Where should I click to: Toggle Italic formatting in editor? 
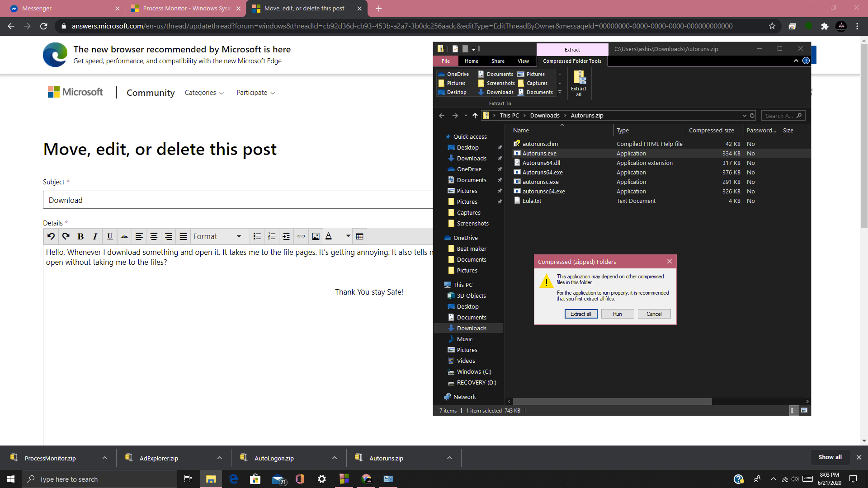click(x=95, y=236)
